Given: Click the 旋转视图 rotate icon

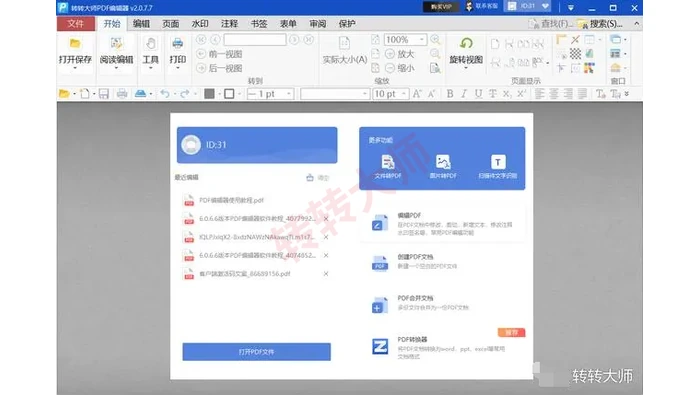Looking at the screenshot, I should (x=466, y=43).
